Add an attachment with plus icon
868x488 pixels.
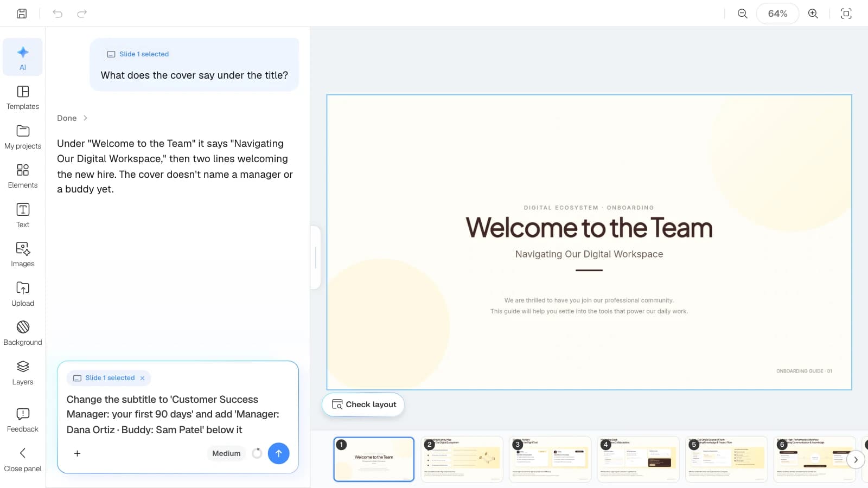coord(77,453)
